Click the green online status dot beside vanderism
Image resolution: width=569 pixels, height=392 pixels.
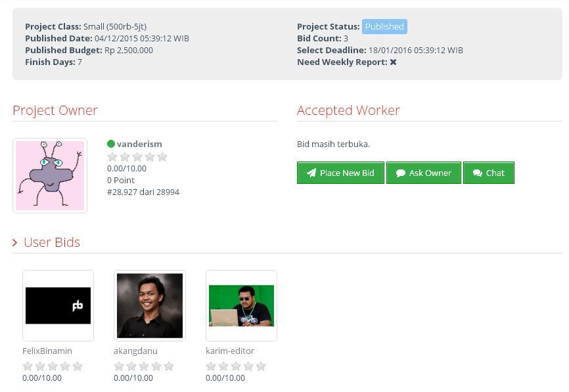111,144
